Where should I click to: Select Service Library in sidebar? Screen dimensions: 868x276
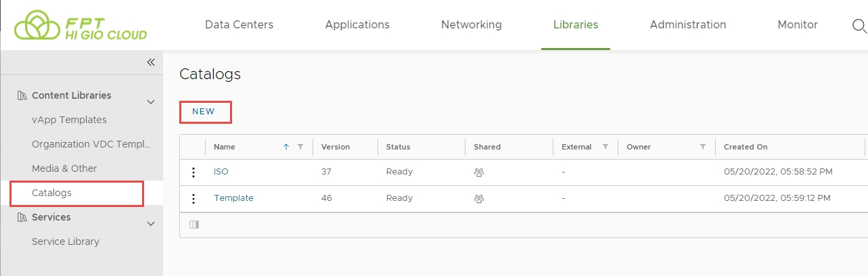click(x=66, y=241)
